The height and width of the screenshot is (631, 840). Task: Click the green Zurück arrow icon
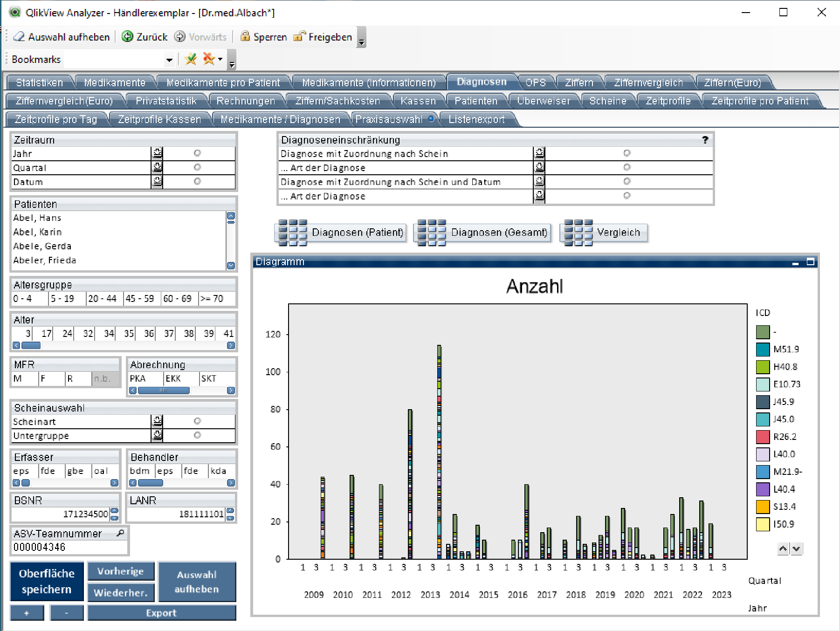click(127, 37)
